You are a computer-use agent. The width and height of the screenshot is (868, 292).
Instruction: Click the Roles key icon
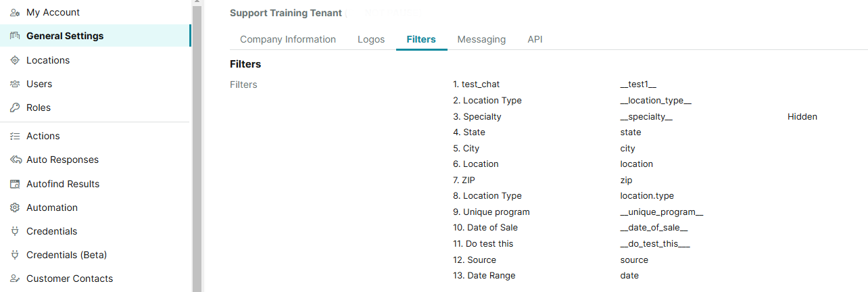click(x=15, y=107)
